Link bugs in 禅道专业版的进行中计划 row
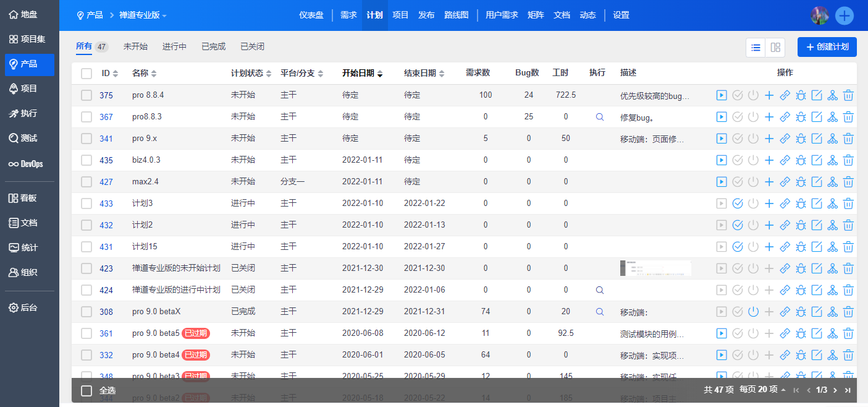Image resolution: width=868 pixels, height=407 pixels. pyautogui.click(x=801, y=290)
